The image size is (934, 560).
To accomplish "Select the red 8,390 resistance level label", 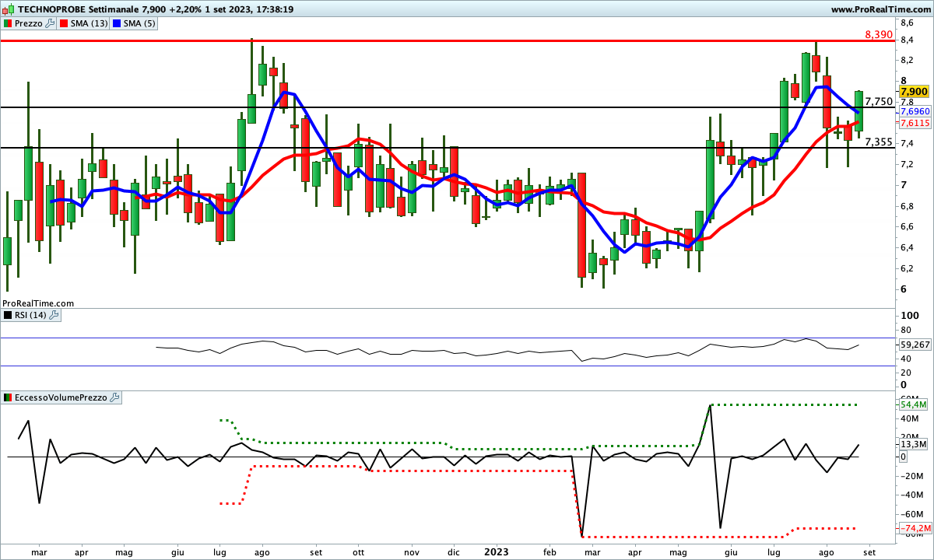I will pos(879,35).
